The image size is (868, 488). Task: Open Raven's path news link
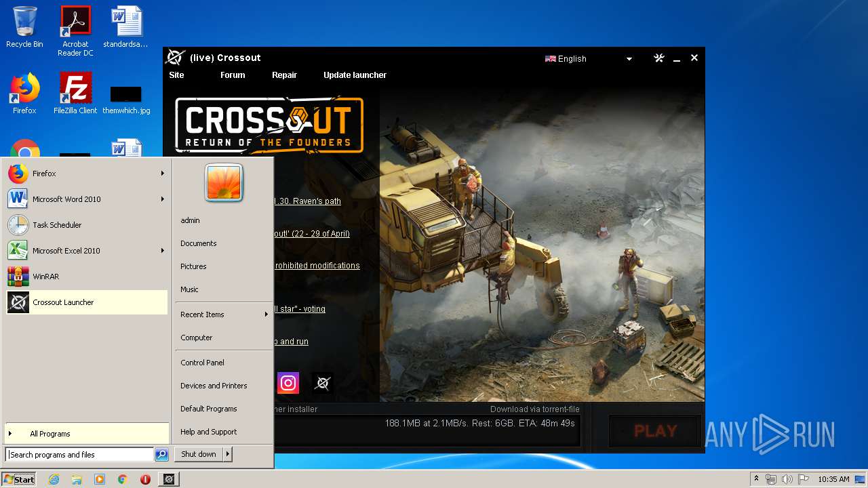pyautogui.click(x=307, y=201)
